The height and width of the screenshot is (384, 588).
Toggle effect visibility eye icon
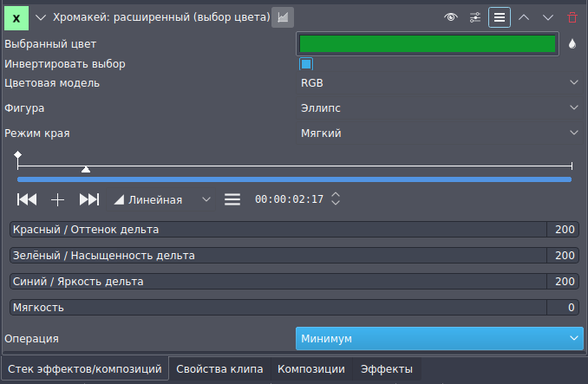point(451,16)
